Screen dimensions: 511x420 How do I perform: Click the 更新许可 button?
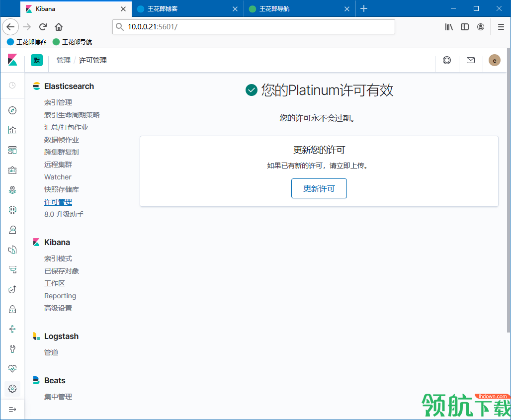(x=319, y=188)
